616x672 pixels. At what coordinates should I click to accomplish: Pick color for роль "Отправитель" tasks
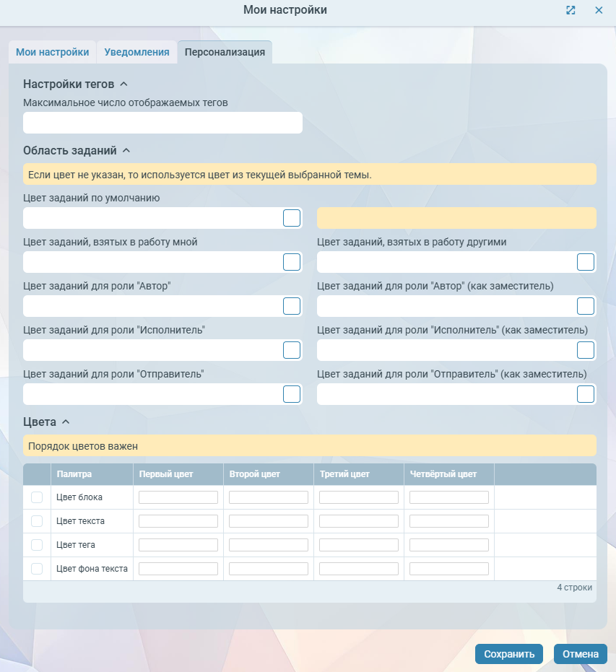click(x=292, y=394)
